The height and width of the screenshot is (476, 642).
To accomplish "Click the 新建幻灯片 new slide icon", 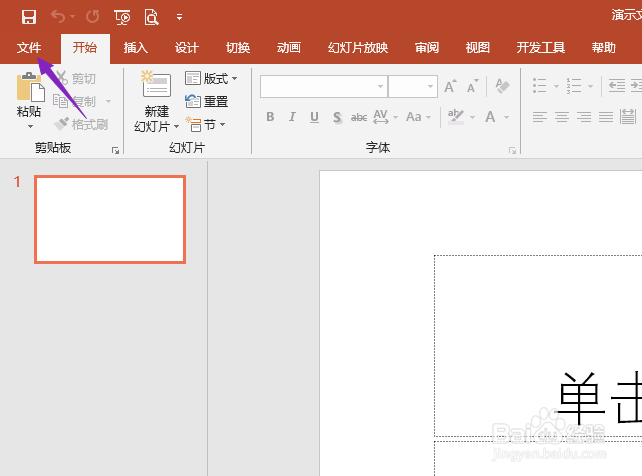I will [x=156, y=85].
